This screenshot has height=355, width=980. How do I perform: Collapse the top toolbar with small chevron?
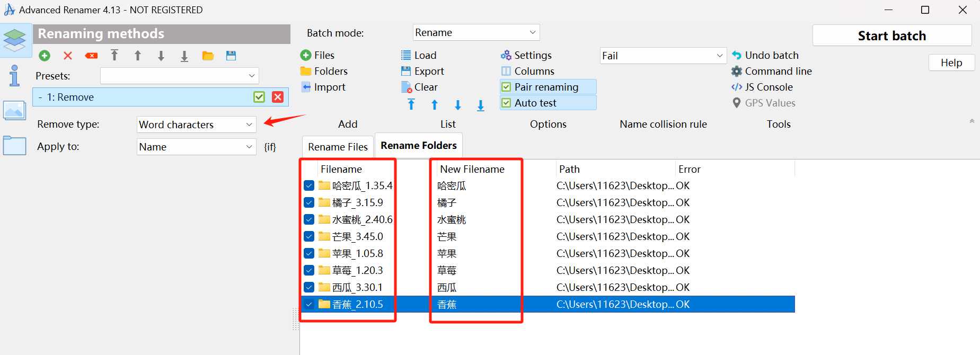click(972, 121)
